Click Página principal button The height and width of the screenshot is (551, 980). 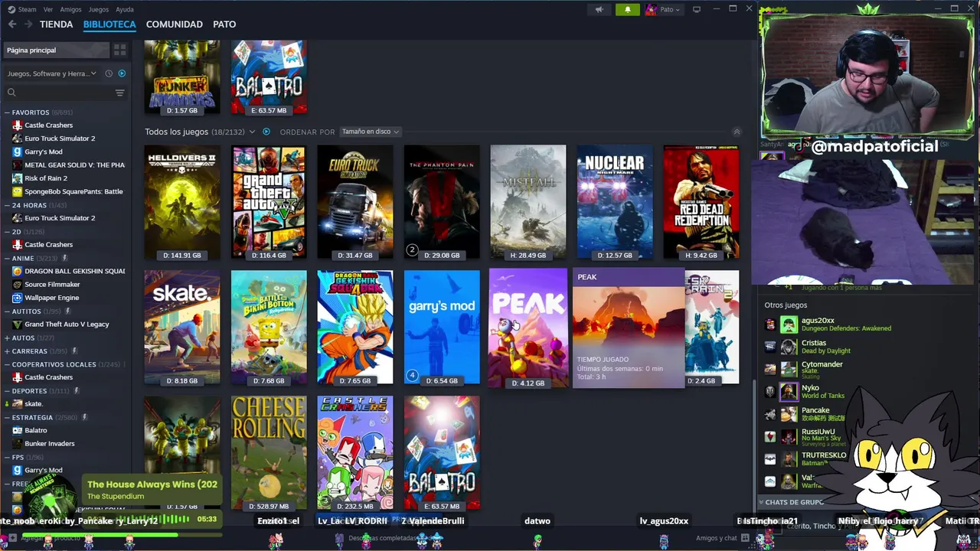57,50
